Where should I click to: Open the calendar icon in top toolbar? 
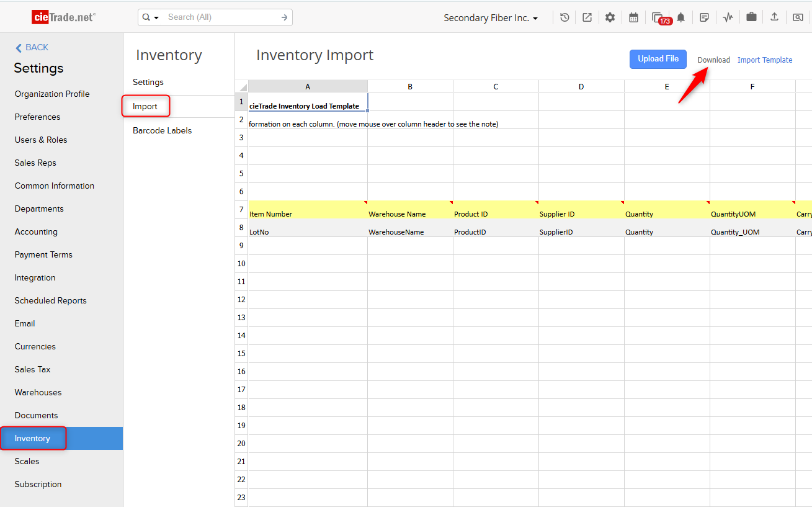633,17
